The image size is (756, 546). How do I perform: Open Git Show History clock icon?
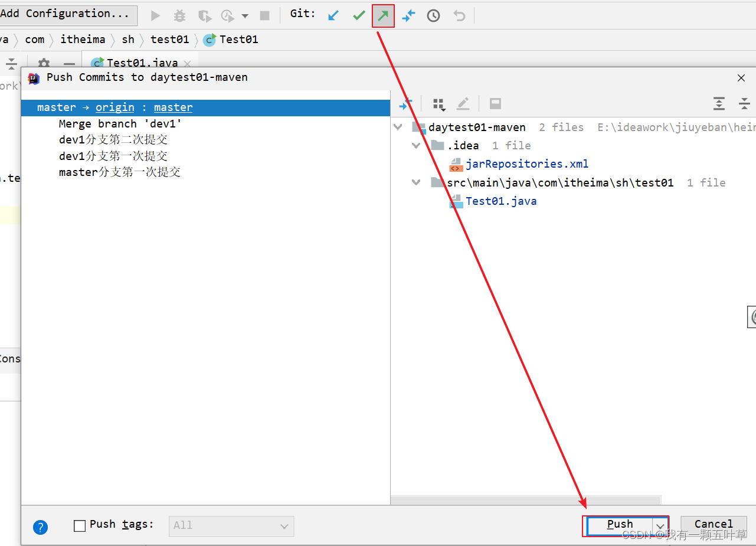(x=434, y=16)
